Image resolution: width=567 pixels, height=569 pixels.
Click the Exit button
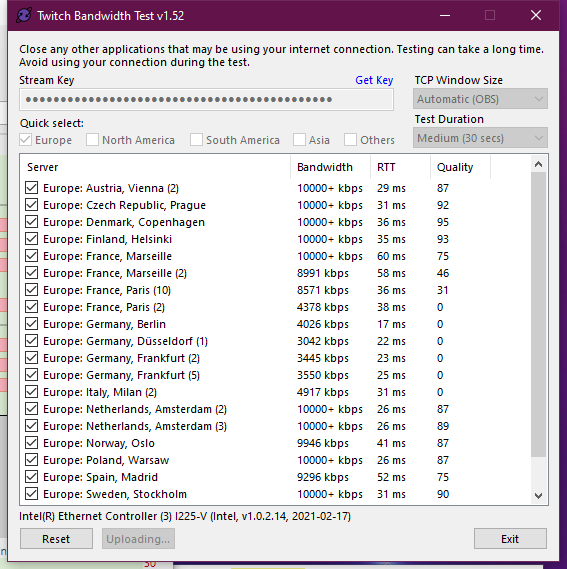510,539
